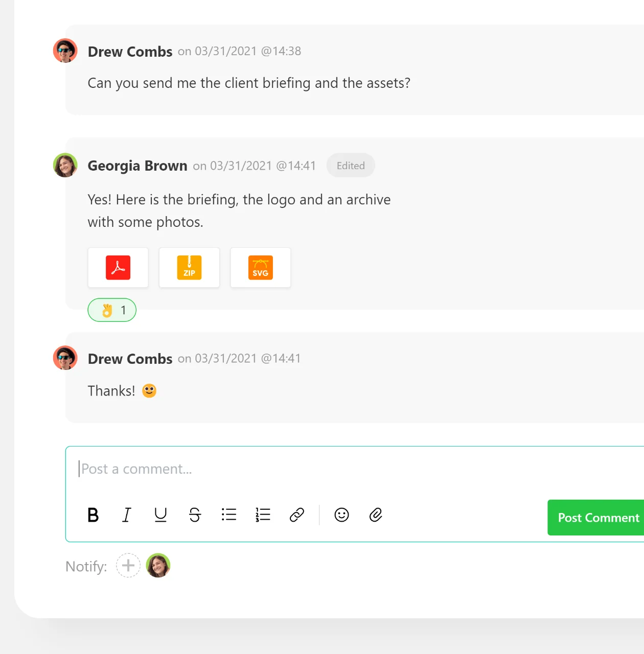Image resolution: width=644 pixels, height=654 pixels.
Task: Click the underline formatting icon
Action: click(x=160, y=515)
